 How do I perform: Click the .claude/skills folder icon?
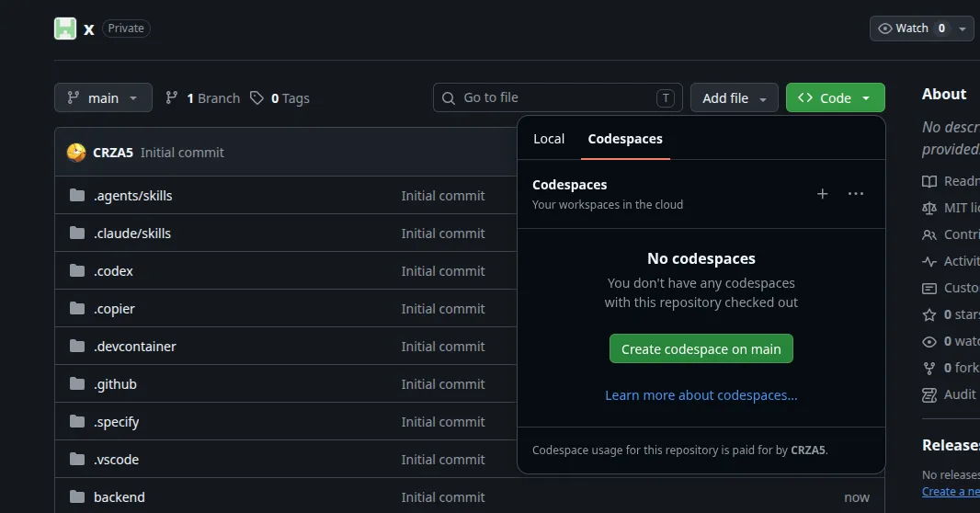coord(77,234)
